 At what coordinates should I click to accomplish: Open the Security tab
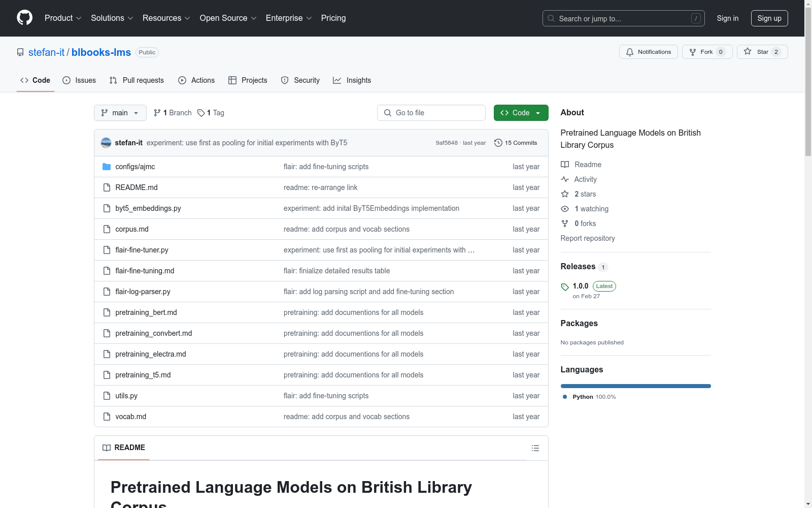[x=300, y=80]
